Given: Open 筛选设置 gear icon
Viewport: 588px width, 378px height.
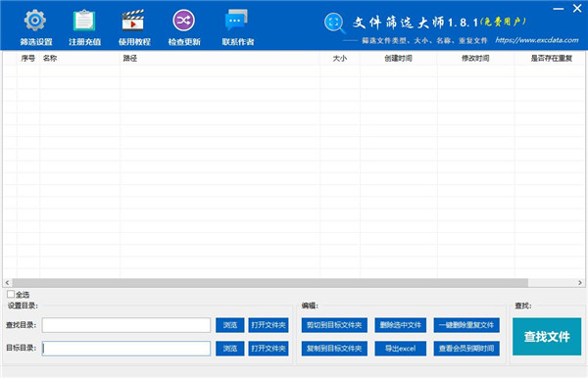Looking at the screenshot, I should 35,21.
